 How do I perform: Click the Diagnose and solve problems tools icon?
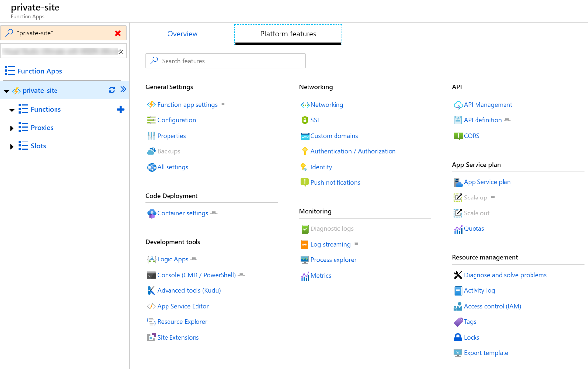[x=458, y=275]
